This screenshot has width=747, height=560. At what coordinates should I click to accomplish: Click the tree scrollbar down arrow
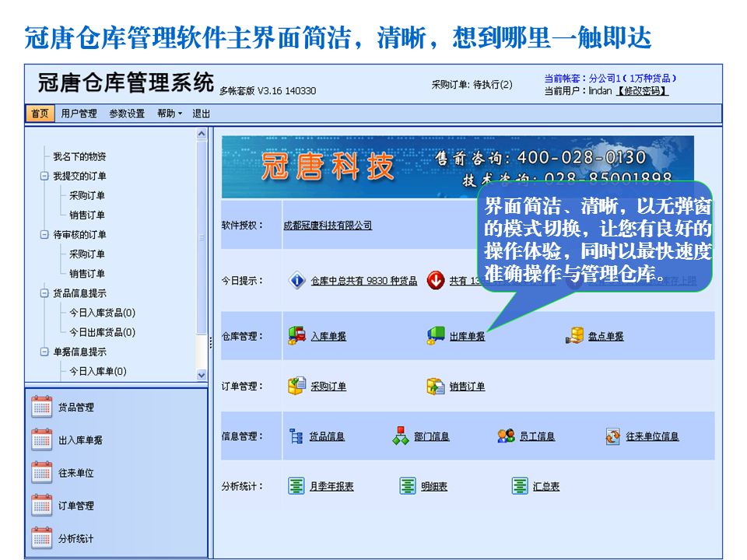tap(202, 375)
